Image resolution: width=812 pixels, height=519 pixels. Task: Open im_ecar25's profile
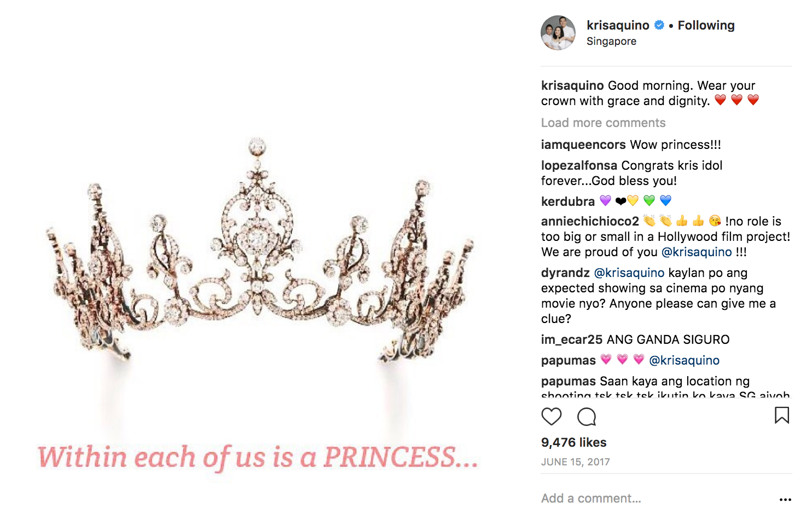click(571, 339)
